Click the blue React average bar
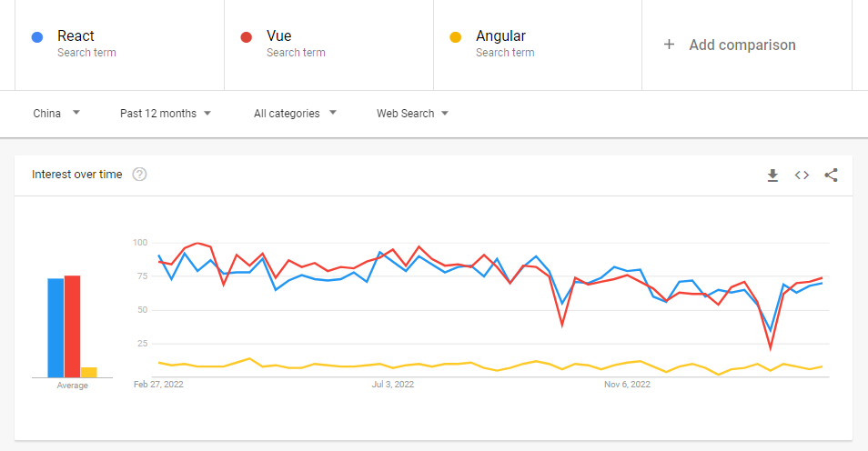The image size is (868, 451). coord(56,328)
